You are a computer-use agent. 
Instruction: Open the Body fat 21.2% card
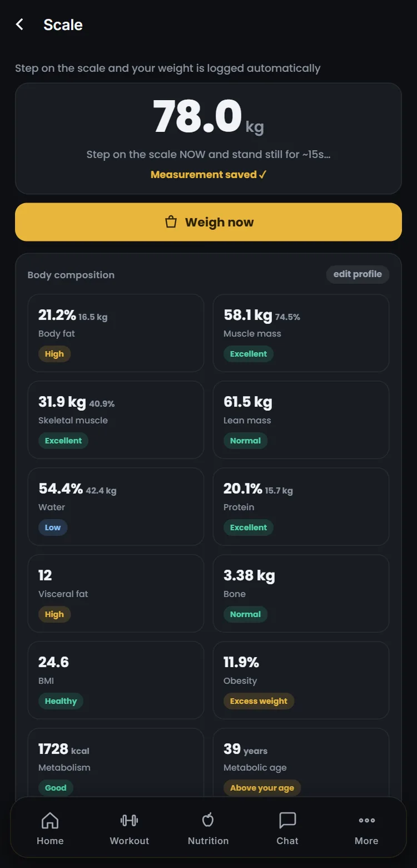tap(116, 333)
